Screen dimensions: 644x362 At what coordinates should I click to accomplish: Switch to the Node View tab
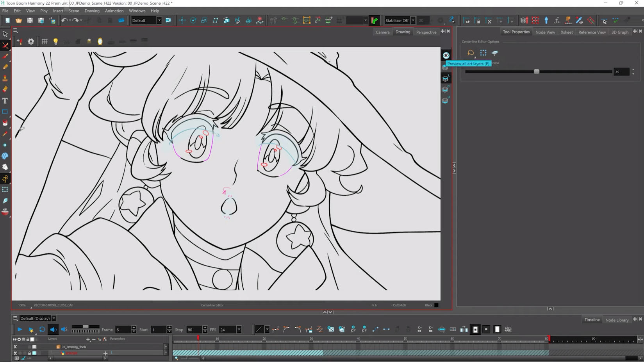click(x=545, y=32)
